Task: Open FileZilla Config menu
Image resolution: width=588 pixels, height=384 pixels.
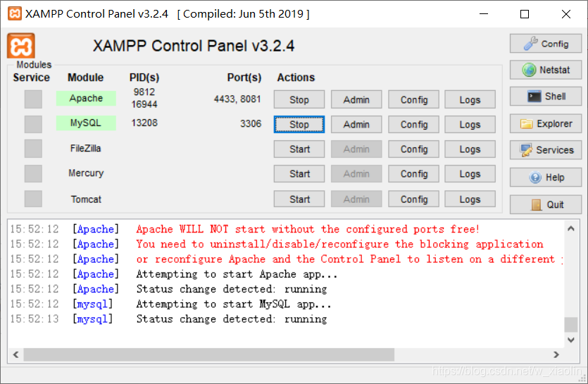Action: click(413, 149)
